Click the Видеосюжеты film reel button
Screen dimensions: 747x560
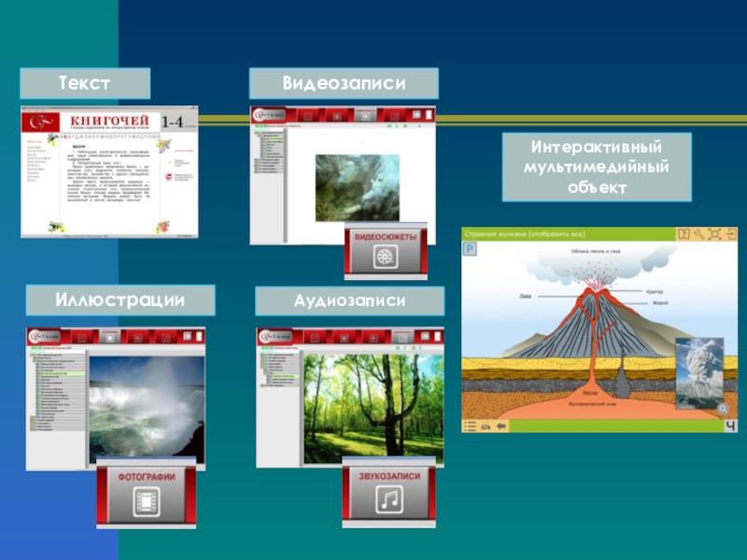(x=386, y=251)
